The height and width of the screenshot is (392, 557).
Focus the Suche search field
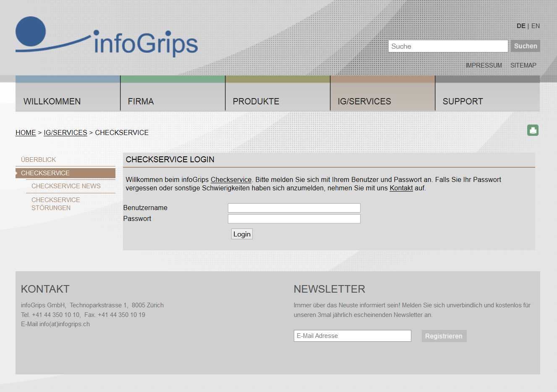point(448,46)
